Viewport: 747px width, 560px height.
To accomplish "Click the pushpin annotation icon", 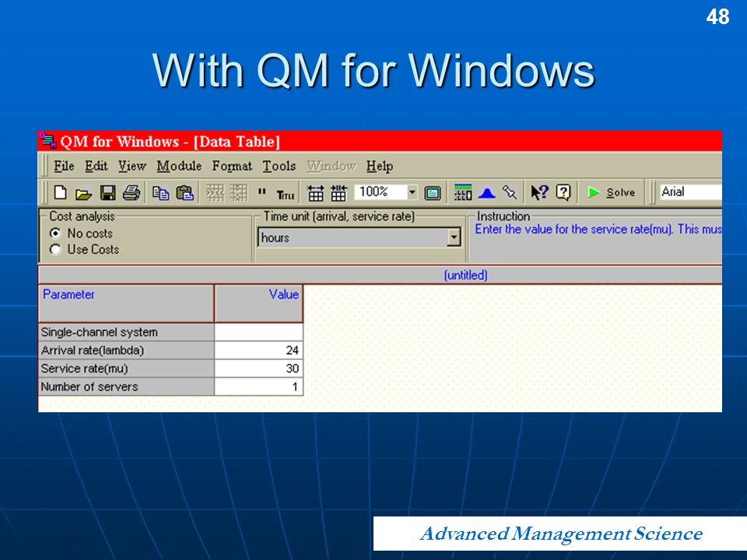I will [x=510, y=192].
